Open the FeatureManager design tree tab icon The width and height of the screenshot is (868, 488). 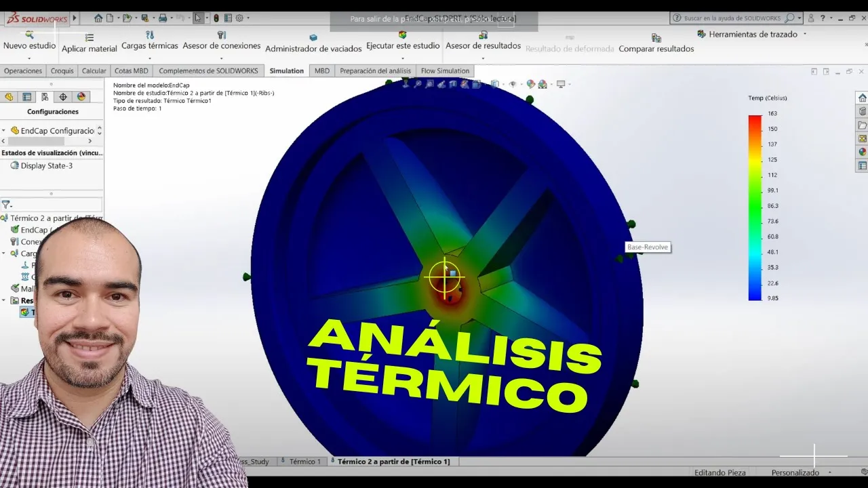pyautogui.click(x=9, y=97)
